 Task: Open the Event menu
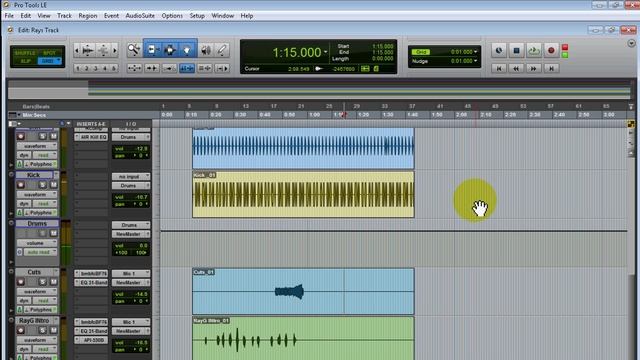111,16
